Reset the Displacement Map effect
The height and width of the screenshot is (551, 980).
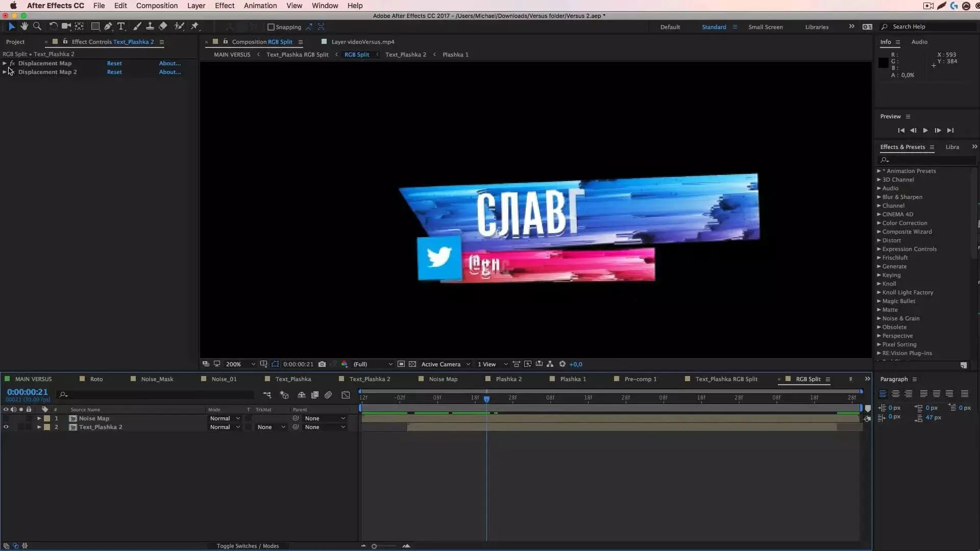[114, 63]
